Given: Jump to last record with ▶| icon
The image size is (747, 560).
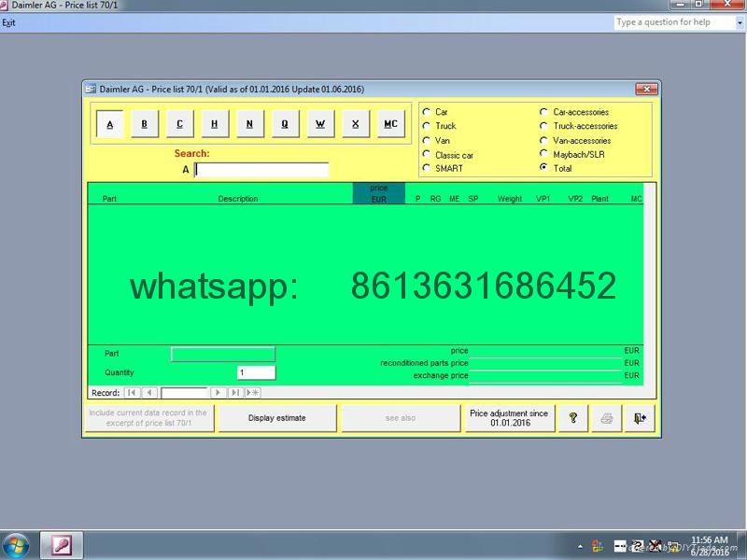Looking at the screenshot, I should pos(233,393).
